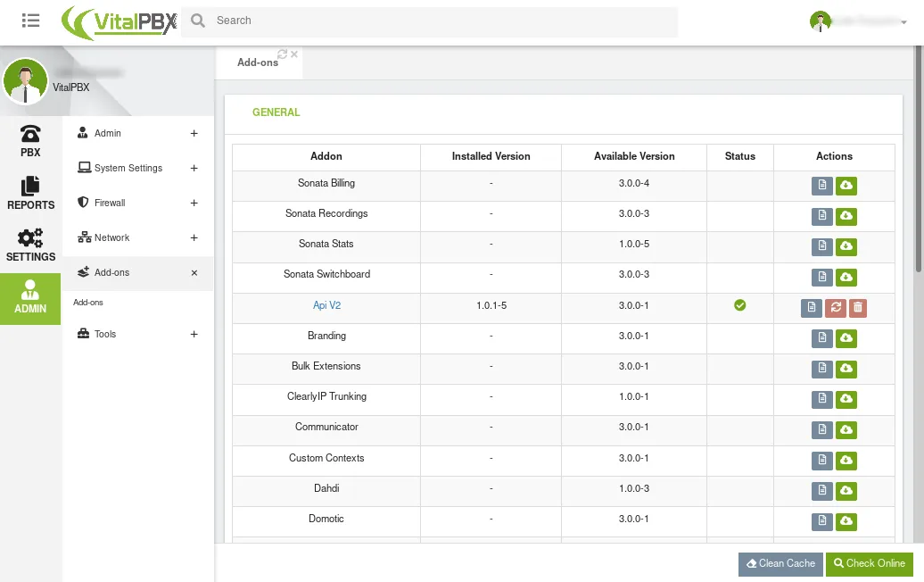Reload the Add-ons tab
Viewport: 924px width, 582px height.
pyautogui.click(x=282, y=54)
